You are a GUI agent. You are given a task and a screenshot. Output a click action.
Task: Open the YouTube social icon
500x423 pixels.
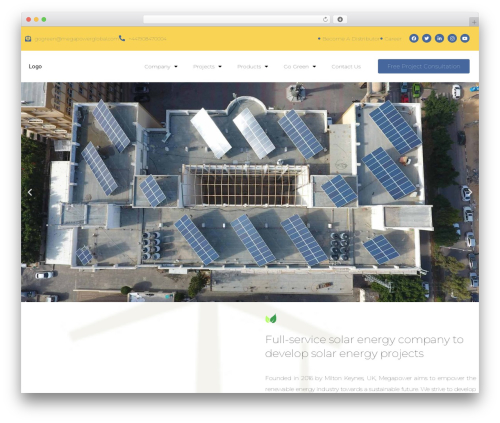click(x=465, y=38)
